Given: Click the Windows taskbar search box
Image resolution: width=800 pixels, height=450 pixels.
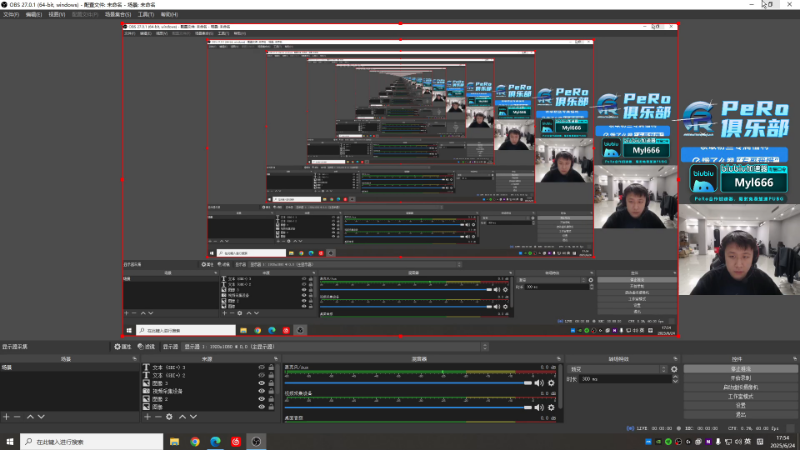Looking at the screenshot, I should 92,442.
